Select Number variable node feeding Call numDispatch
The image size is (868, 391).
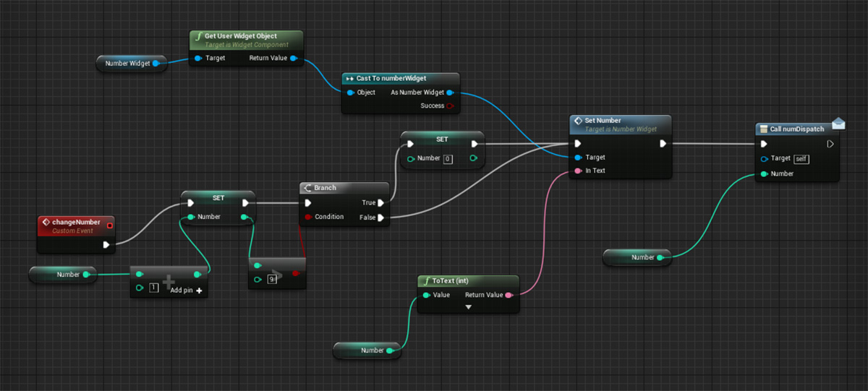pos(638,257)
